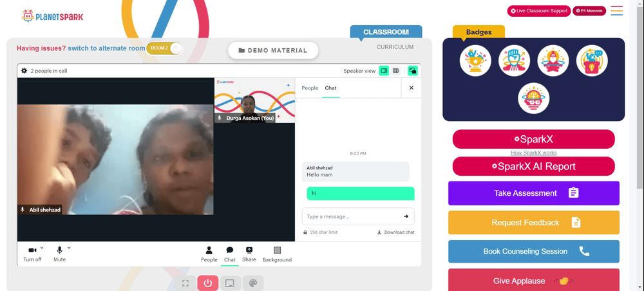The image size is (644, 291).
Task: Mute the microphone
Action: [x=59, y=254]
